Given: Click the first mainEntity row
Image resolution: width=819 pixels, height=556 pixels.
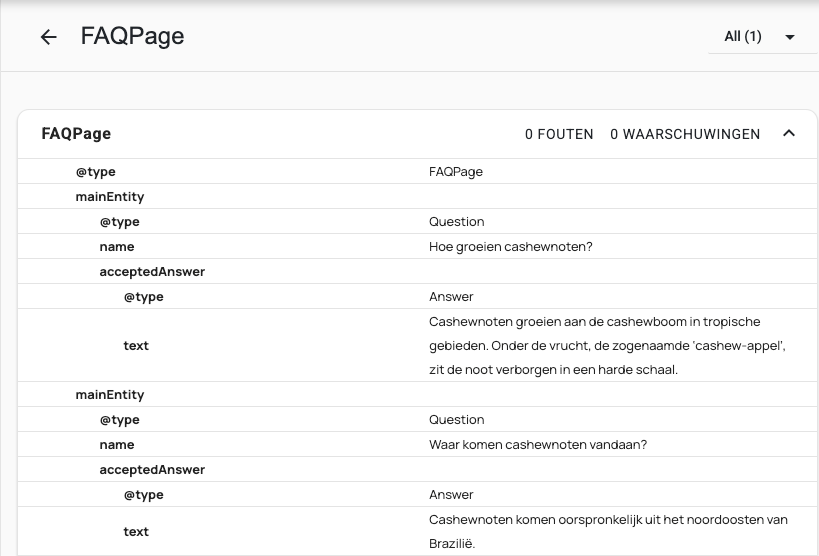Looking at the screenshot, I should [x=110, y=197].
